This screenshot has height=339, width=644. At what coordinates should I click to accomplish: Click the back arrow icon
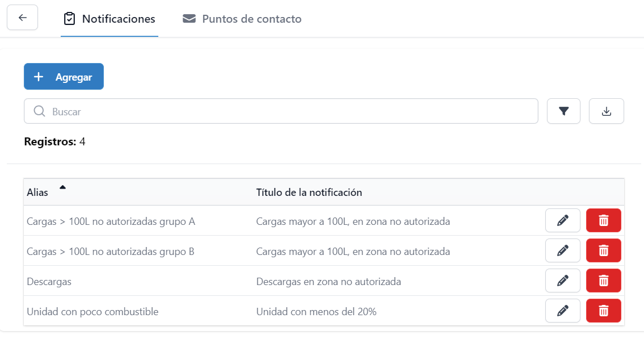[x=22, y=18]
